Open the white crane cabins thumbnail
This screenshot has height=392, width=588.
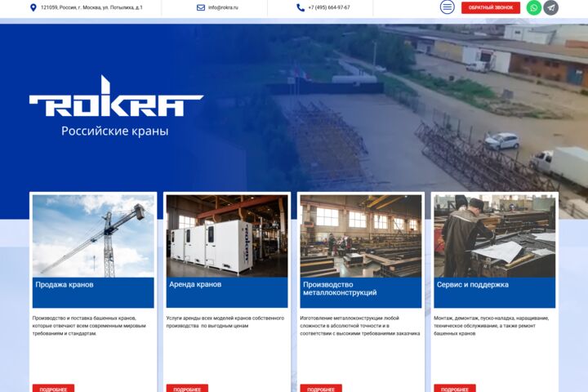click(227, 236)
